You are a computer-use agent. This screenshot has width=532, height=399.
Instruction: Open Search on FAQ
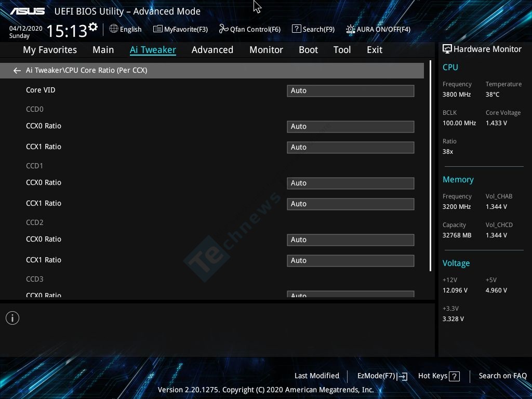click(502, 376)
